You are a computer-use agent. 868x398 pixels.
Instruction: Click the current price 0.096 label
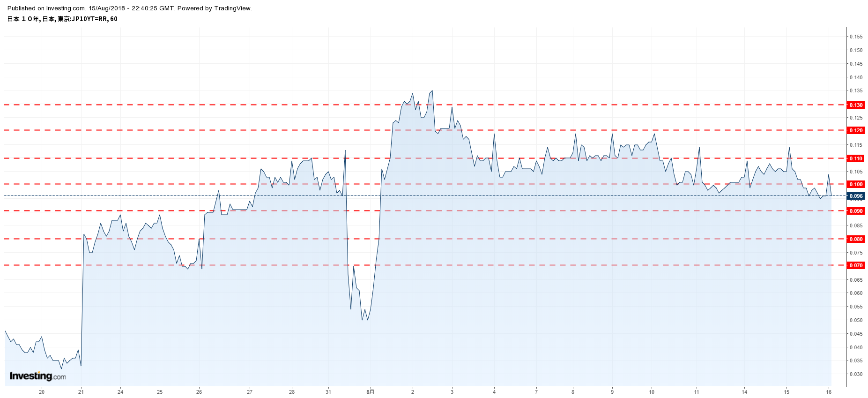856,196
